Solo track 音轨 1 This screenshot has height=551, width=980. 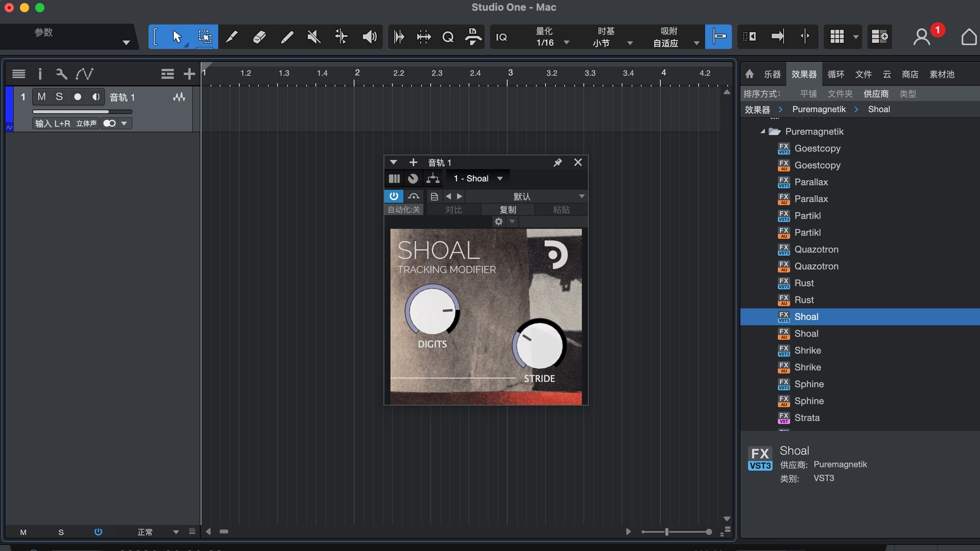point(59,97)
